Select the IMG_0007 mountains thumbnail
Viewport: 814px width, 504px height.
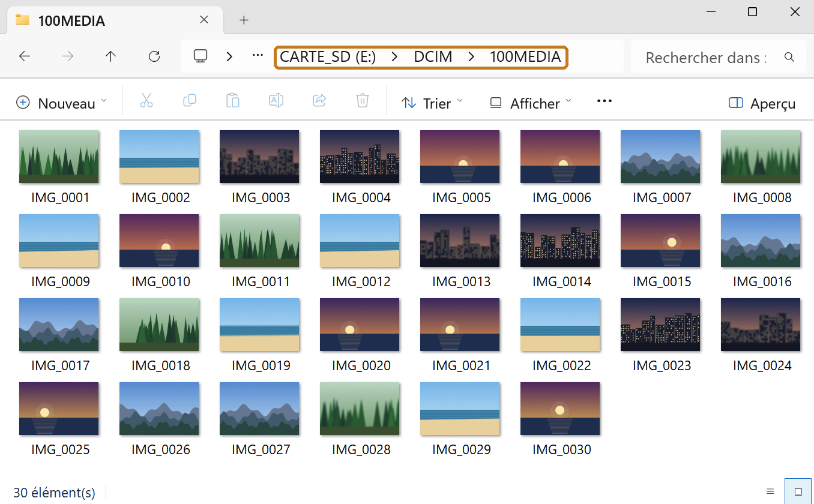coord(660,157)
